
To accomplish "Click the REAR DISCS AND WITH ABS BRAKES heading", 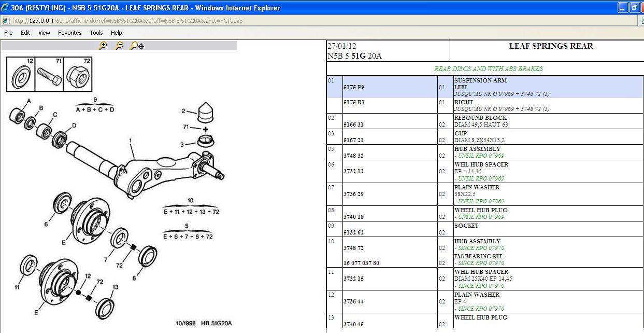I will point(488,69).
